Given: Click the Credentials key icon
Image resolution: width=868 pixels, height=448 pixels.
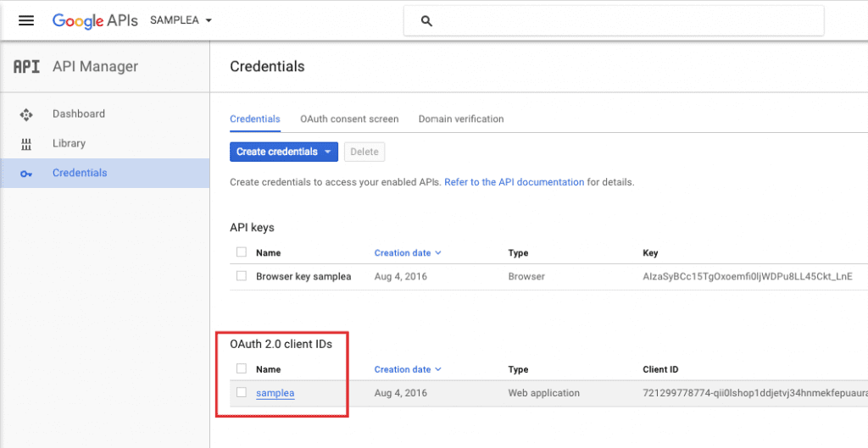Looking at the screenshot, I should [26, 174].
